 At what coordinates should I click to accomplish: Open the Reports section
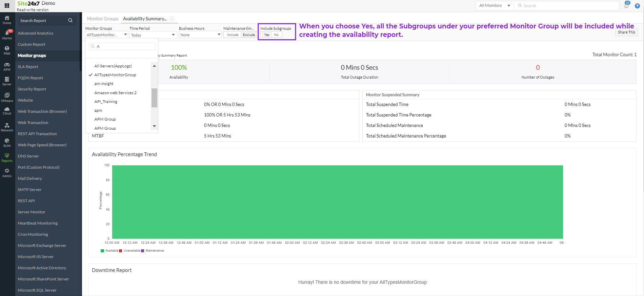click(7, 158)
